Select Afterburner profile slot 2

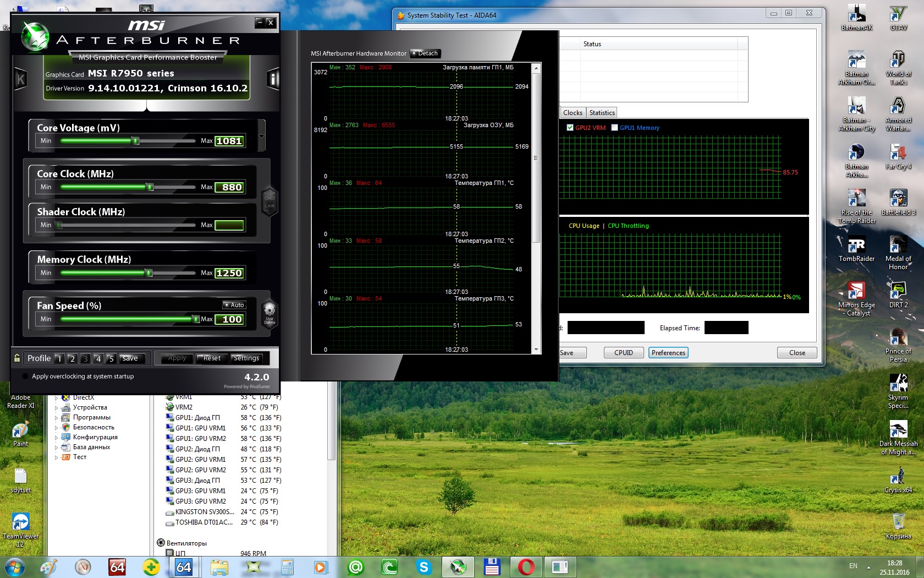[x=72, y=359]
